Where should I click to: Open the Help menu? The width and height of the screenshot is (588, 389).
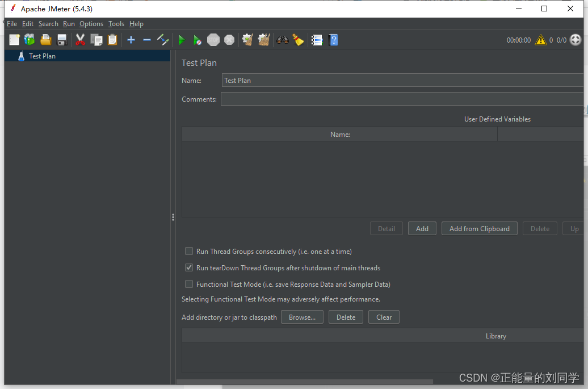click(136, 24)
